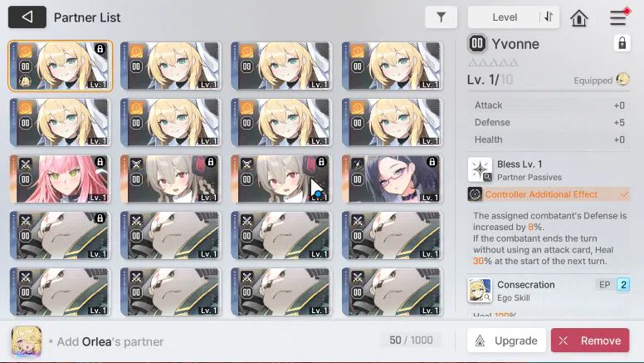This screenshot has width=644, height=363.
Task: Select second Yvonne card in second row
Action: 171,122
